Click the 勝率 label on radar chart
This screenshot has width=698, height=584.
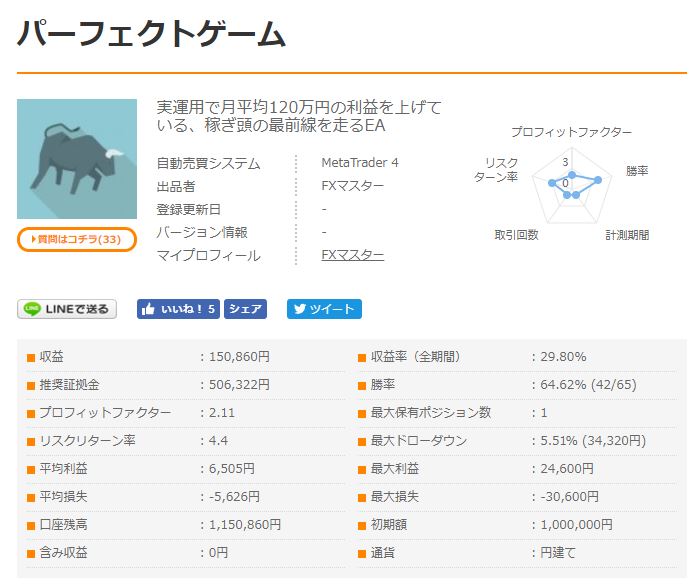(637, 171)
